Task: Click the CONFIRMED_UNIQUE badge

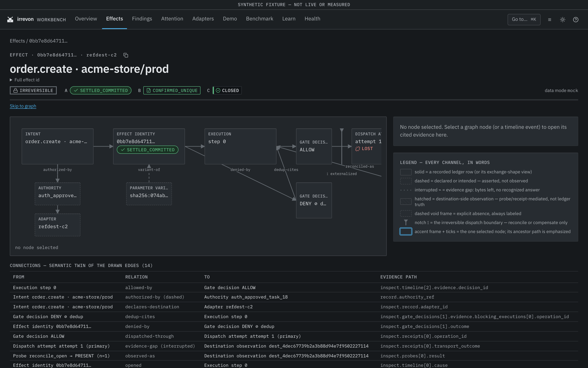Action: [172, 91]
